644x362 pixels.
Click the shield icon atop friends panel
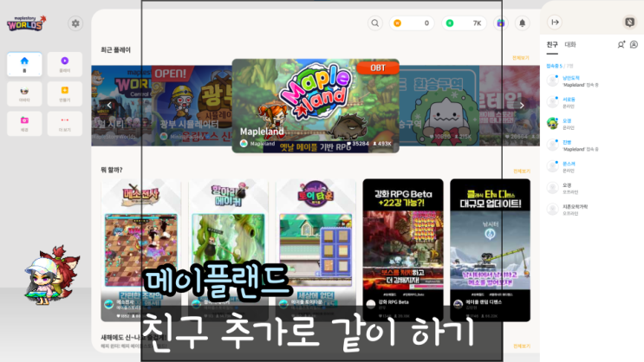[629, 22]
